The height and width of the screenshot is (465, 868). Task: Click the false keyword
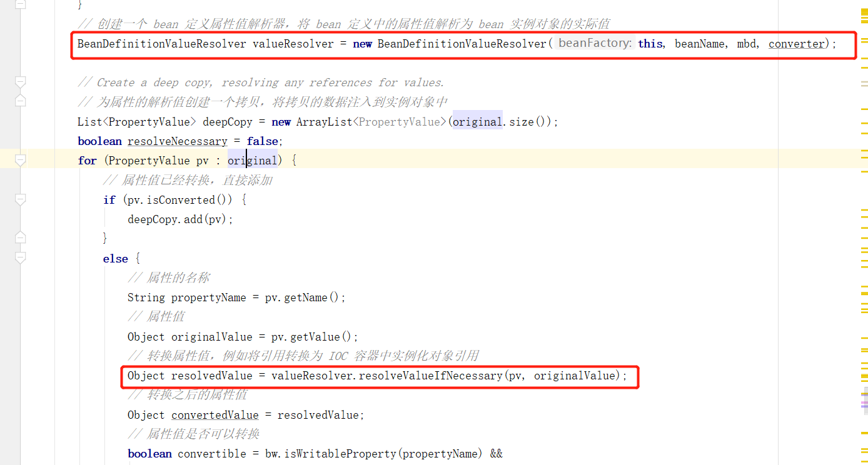tap(262, 141)
